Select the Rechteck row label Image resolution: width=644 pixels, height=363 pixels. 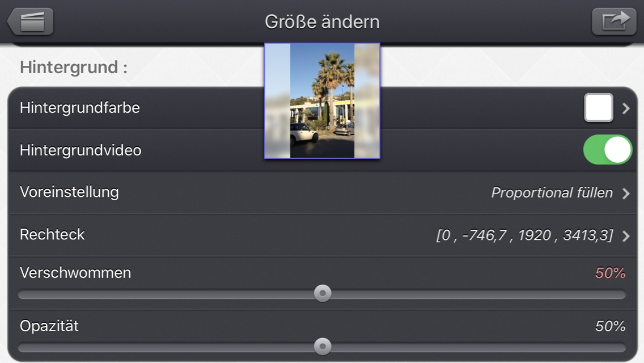point(52,234)
